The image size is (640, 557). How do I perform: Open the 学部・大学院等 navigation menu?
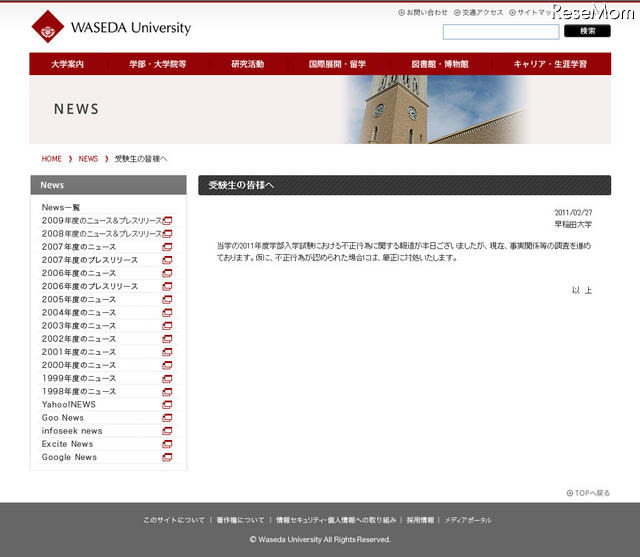click(x=158, y=64)
